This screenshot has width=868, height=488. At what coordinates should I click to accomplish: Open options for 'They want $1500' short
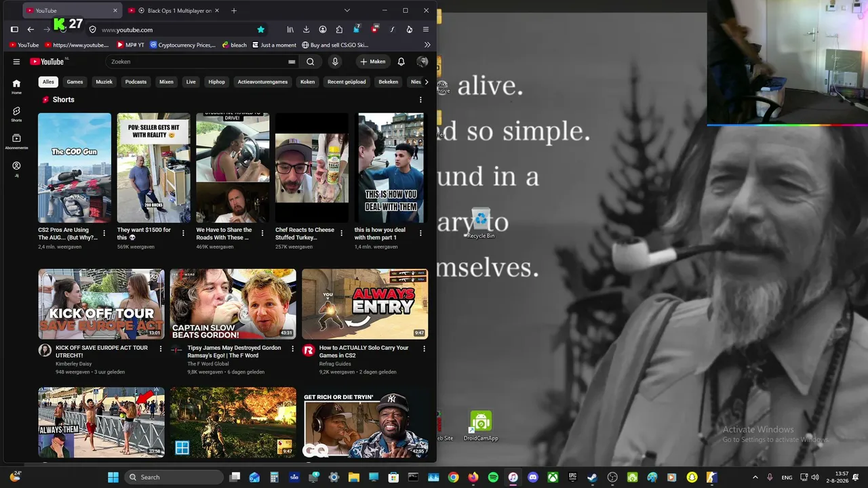coord(183,233)
